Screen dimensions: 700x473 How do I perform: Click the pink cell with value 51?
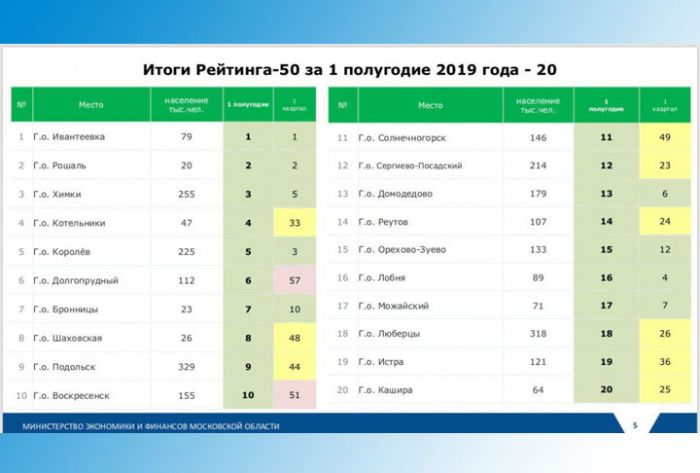(x=294, y=396)
